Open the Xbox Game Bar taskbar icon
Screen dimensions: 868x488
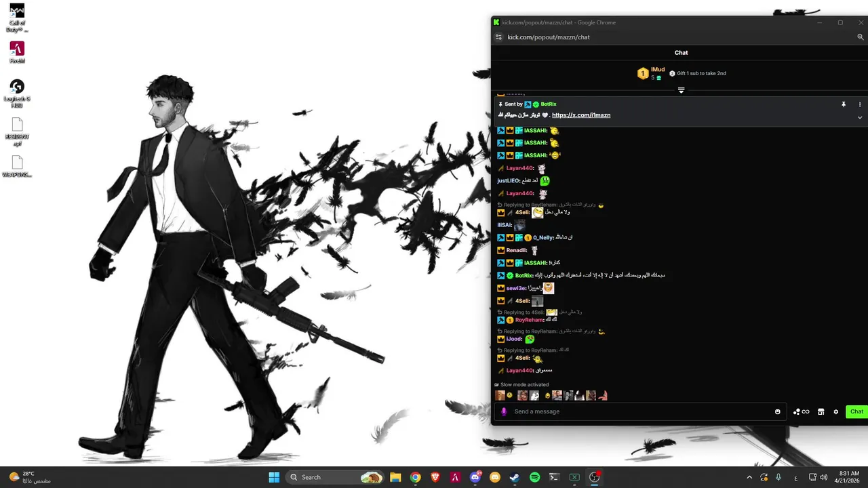tap(574, 477)
